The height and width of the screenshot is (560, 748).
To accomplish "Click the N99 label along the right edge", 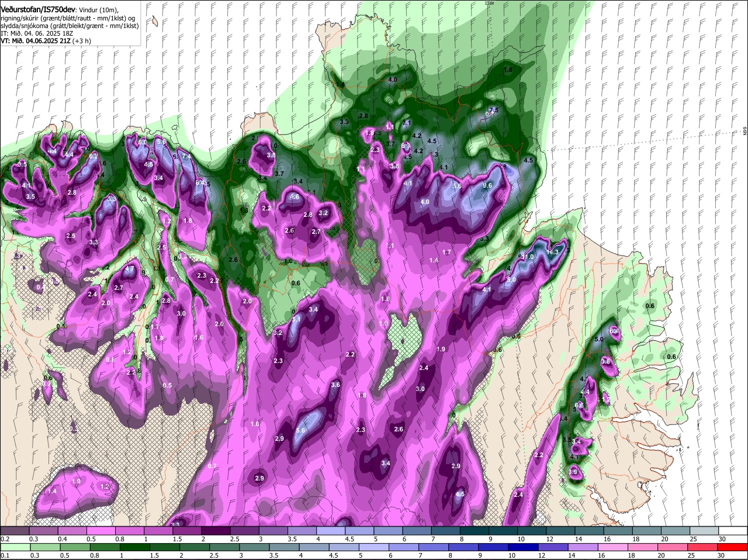I will 745,132.
